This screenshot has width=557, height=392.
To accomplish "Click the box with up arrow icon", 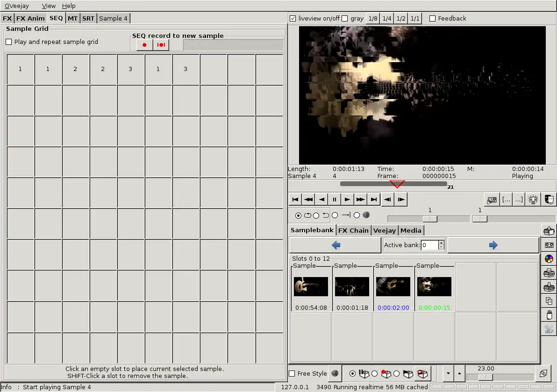I will [549, 231].
